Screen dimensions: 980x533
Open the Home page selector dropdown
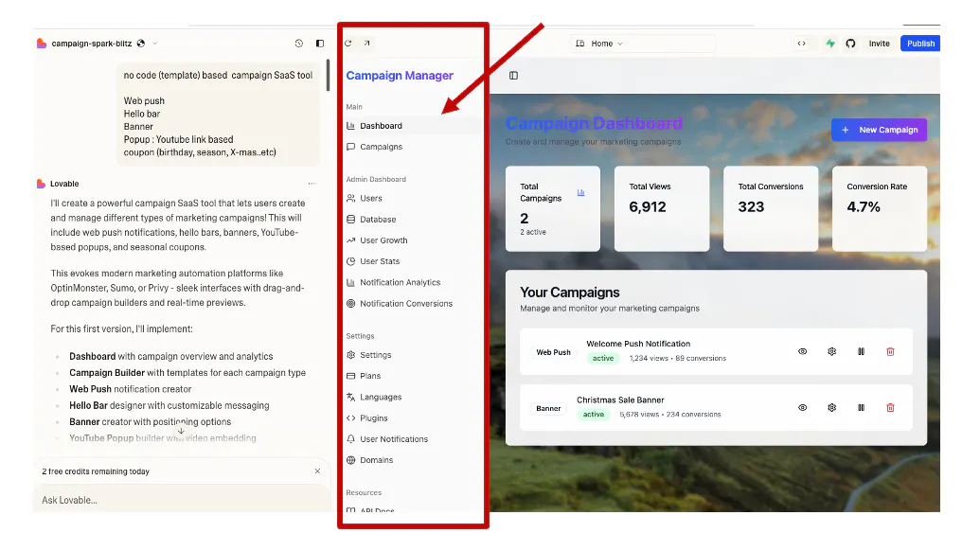point(643,44)
